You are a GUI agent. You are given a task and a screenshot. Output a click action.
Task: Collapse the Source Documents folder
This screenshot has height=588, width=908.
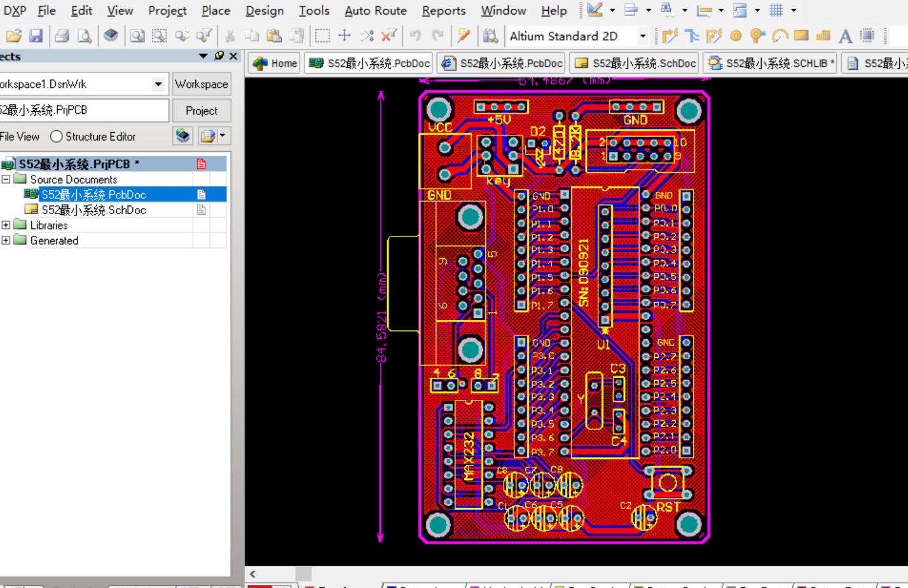(6, 179)
